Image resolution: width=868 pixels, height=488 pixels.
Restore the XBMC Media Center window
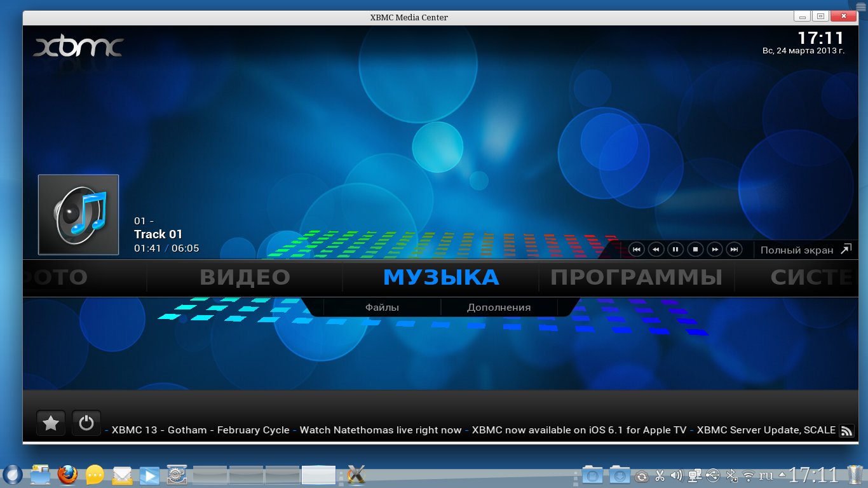tap(820, 16)
